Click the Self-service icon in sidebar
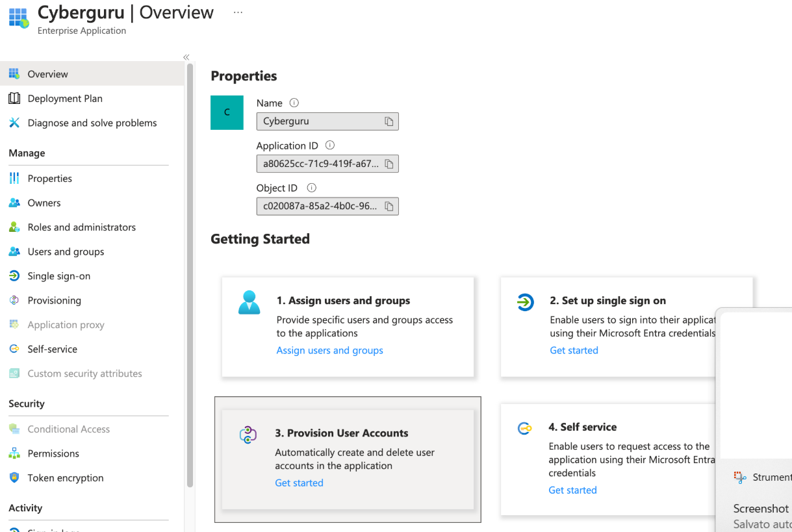 [x=14, y=349]
